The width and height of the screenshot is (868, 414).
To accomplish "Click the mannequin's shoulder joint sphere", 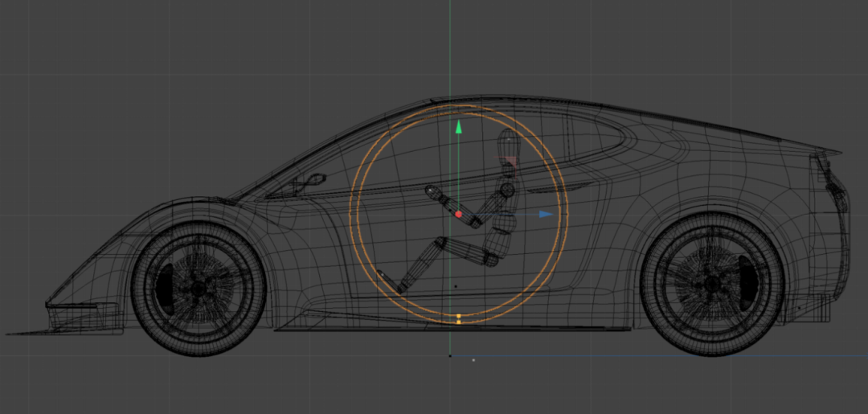I will coord(507,190).
